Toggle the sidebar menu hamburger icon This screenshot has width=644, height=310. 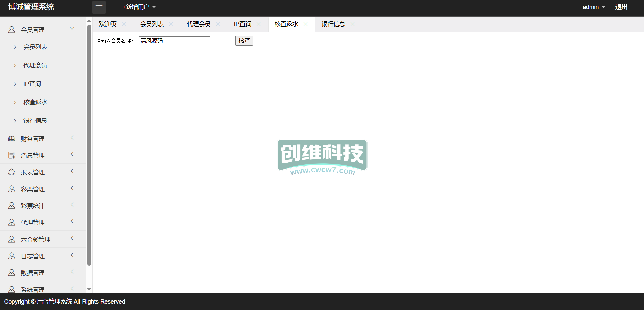pos(99,7)
